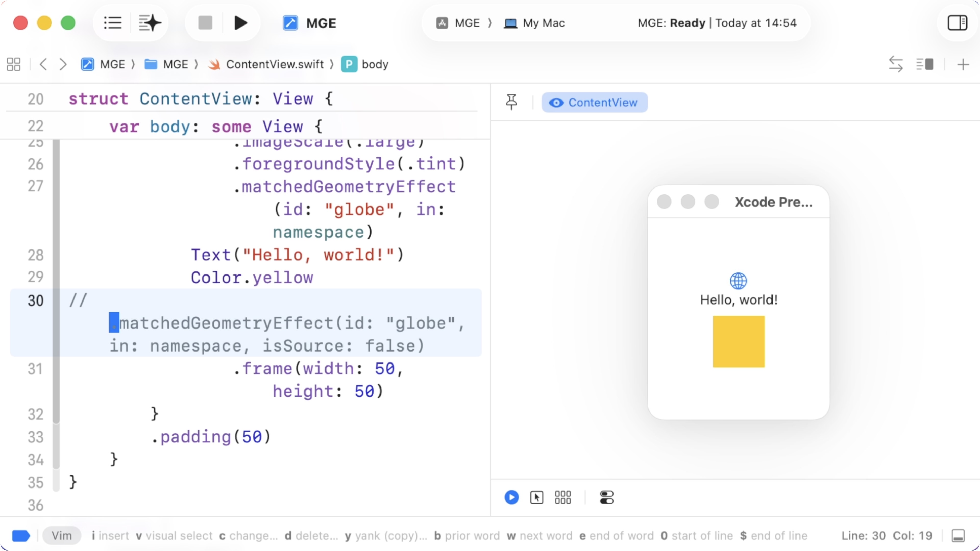Open the coding assistant sparkle icon
Screen dimensions: 980x551
[150, 23]
